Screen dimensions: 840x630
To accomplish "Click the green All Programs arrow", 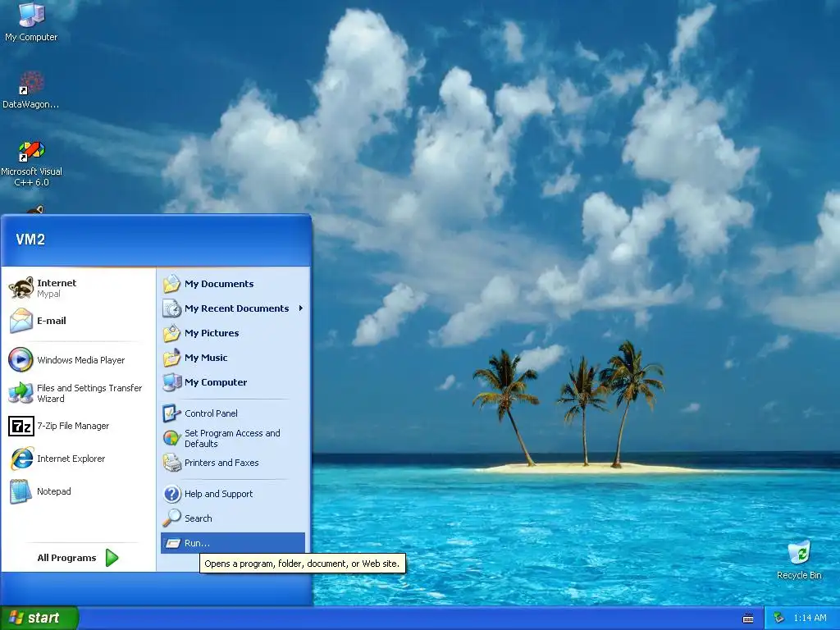I will (112, 558).
